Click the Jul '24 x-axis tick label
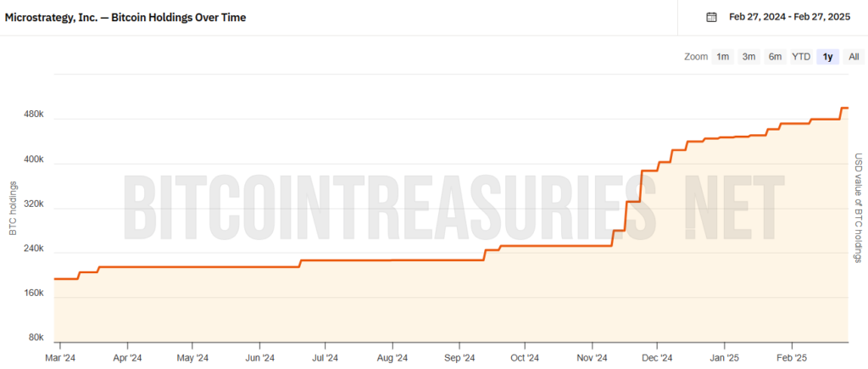This screenshot has height=369, width=868. tap(325, 358)
